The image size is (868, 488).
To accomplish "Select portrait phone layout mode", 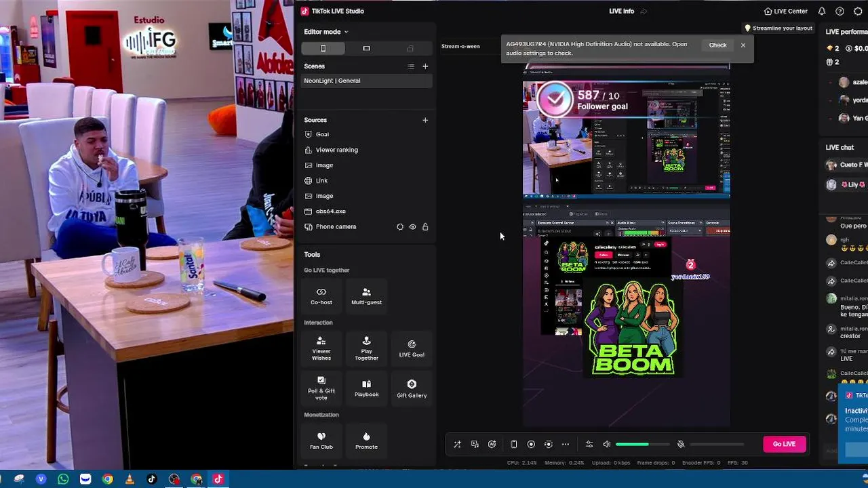I will coord(323,48).
